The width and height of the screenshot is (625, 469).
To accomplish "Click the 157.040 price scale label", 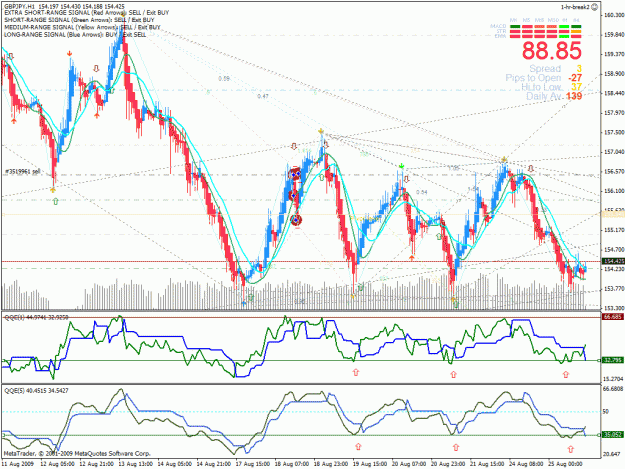I will pyautogui.click(x=614, y=152).
